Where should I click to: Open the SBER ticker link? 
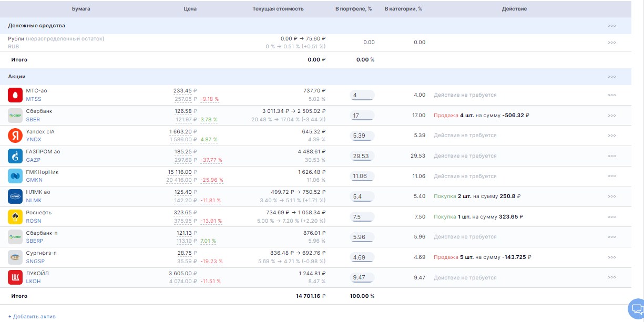pos(33,120)
